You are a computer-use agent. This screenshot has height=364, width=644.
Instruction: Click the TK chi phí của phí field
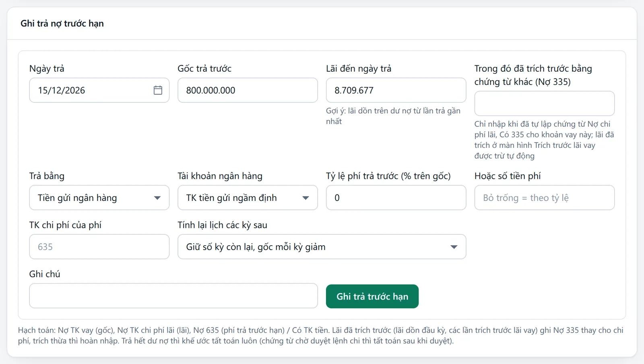(99, 247)
